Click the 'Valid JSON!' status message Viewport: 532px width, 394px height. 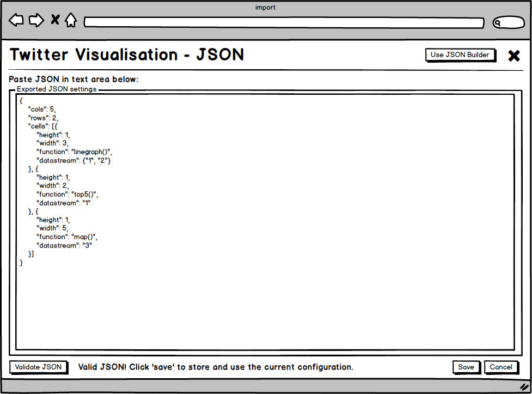216,367
